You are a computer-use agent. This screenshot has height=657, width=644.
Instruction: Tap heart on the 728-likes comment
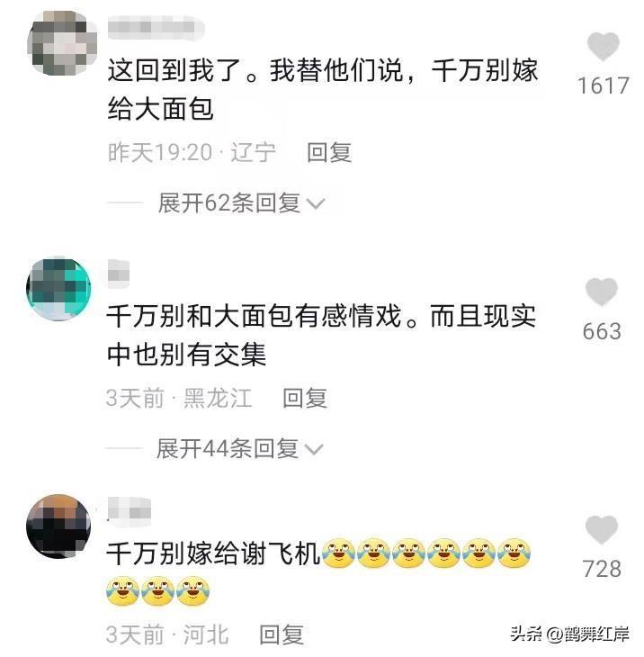coord(602,529)
